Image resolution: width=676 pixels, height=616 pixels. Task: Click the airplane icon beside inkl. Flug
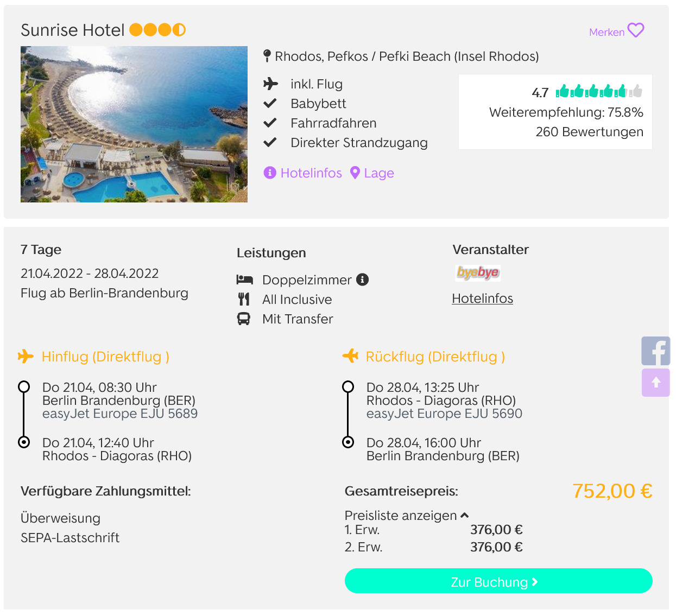click(x=270, y=84)
